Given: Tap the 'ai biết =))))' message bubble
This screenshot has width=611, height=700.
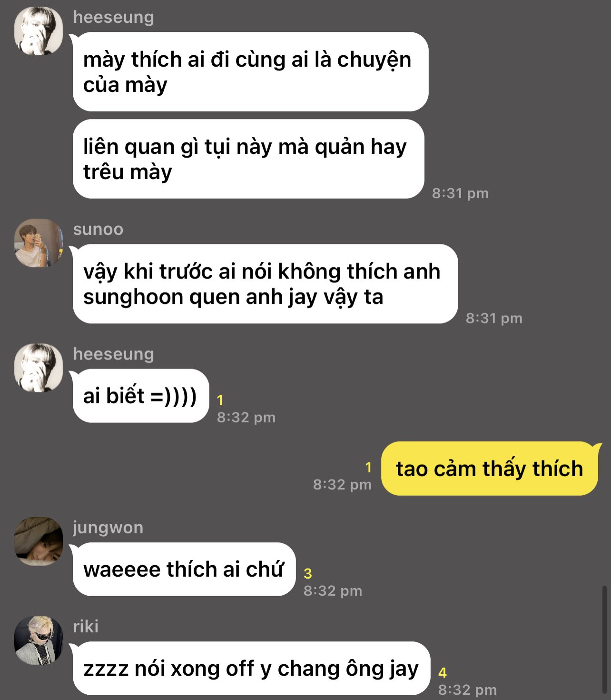Looking at the screenshot, I should click(141, 396).
